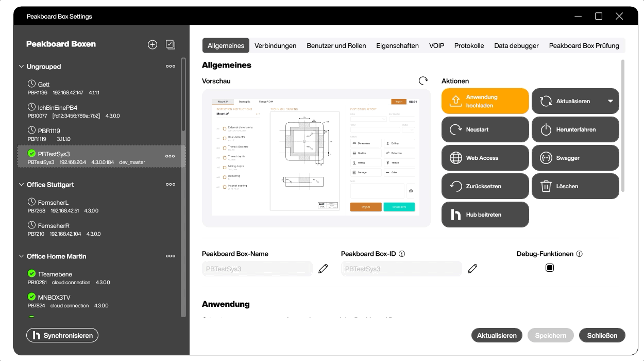This screenshot has width=644, height=361.
Task: Open the Peakboard Box Prüfung tab
Action: (584, 45)
